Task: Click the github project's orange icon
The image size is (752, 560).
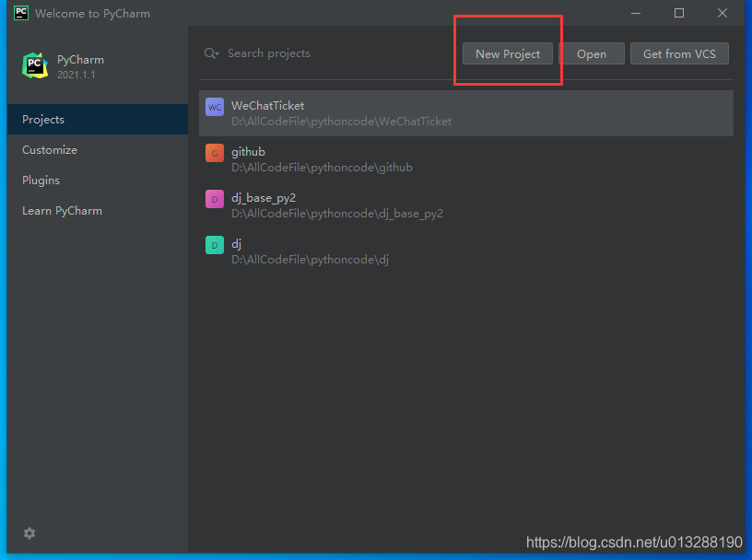Action: pyautogui.click(x=215, y=153)
